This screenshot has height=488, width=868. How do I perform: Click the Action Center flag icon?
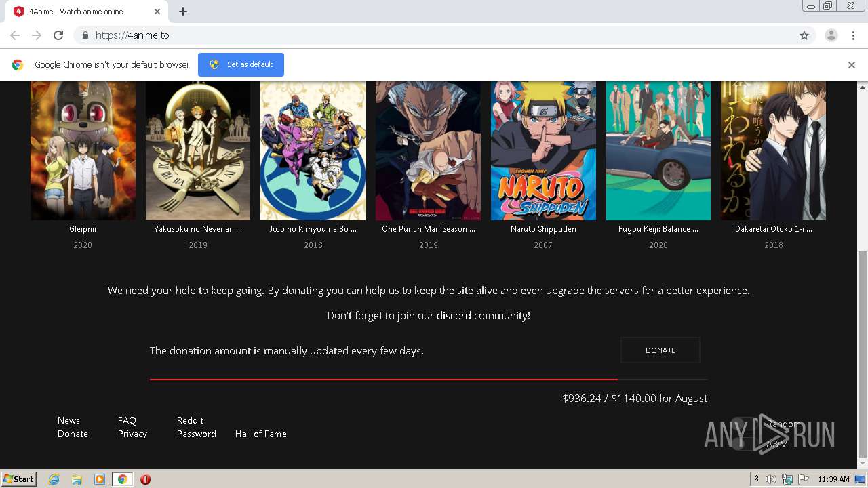(x=803, y=479)
